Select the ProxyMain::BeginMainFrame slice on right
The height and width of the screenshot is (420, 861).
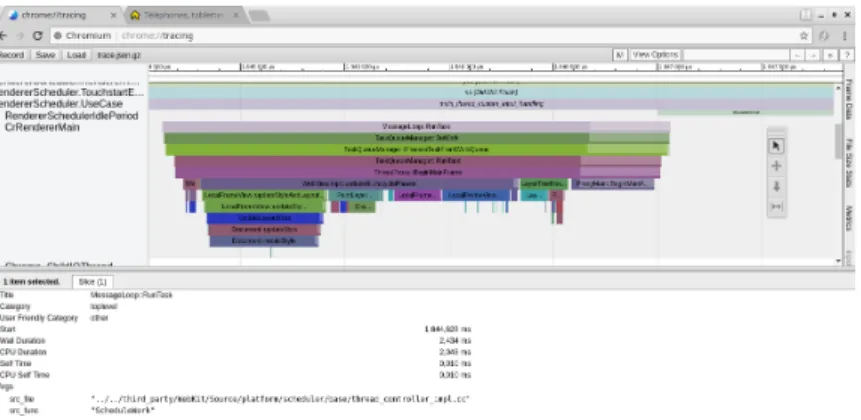pyautogui.click(x=613, y=183)
